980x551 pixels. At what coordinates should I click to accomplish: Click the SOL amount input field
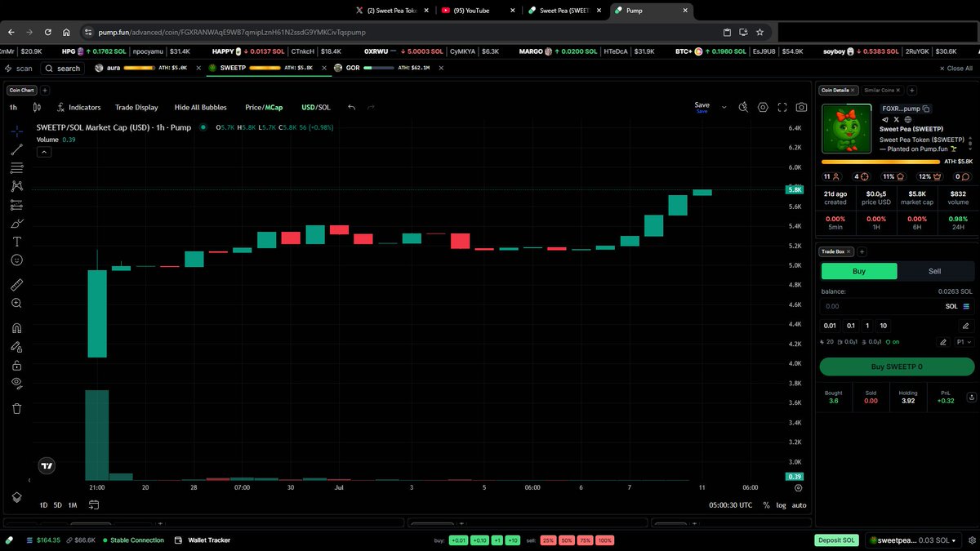[882, 306]
